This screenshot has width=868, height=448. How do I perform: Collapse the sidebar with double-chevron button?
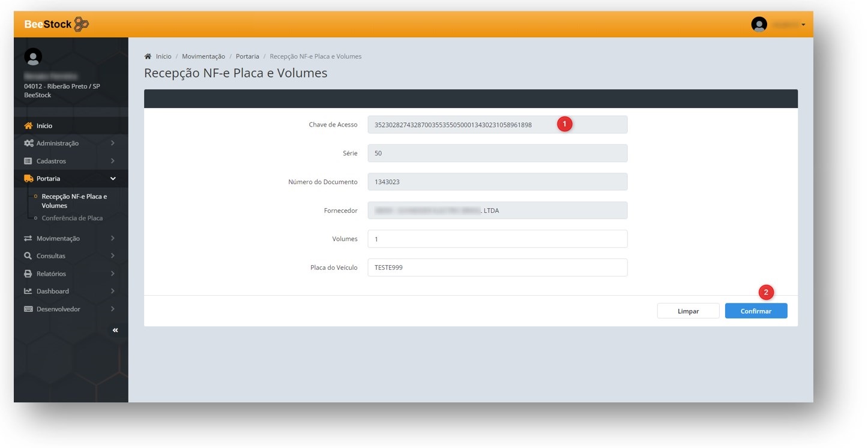point(115,330)
